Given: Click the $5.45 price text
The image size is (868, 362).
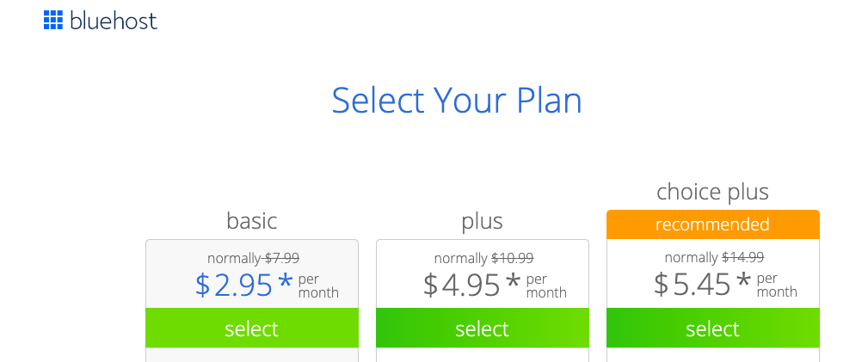Looking at the screenshot, I should 692,284.
